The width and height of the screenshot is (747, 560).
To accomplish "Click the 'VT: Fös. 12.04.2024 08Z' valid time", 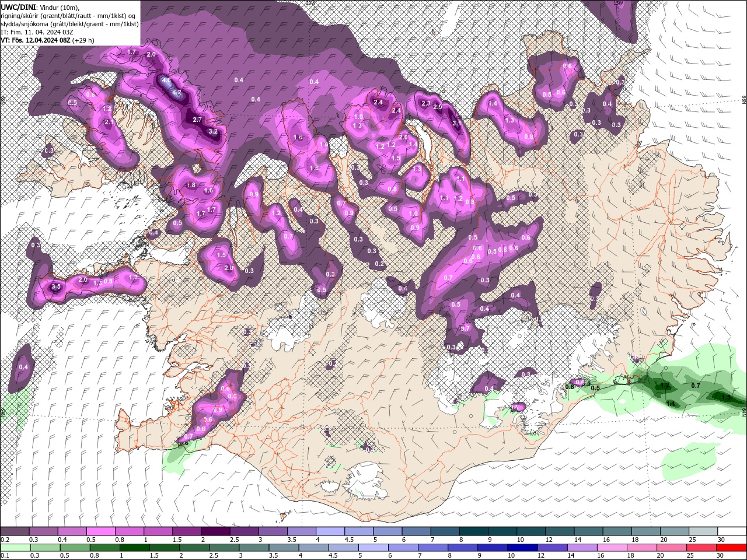I will [36, 40].
